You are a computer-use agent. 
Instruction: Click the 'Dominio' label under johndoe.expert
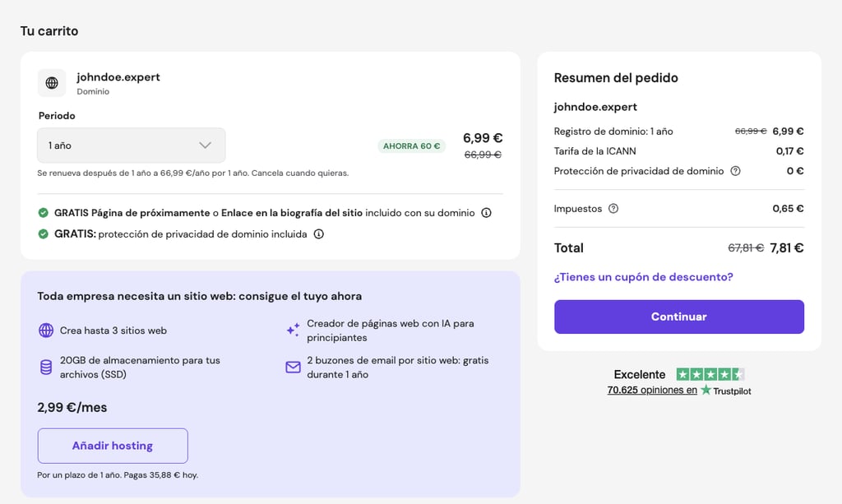coord(93,92)
